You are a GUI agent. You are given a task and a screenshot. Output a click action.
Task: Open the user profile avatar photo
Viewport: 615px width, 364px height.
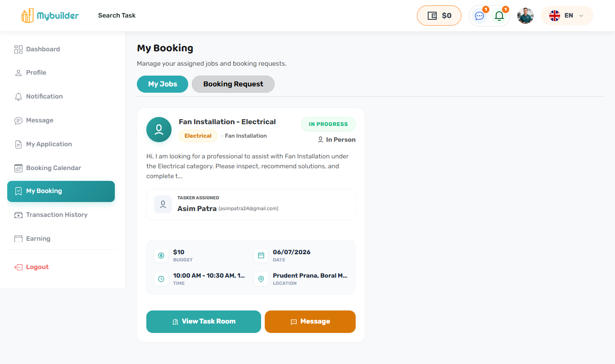[525, 16]
